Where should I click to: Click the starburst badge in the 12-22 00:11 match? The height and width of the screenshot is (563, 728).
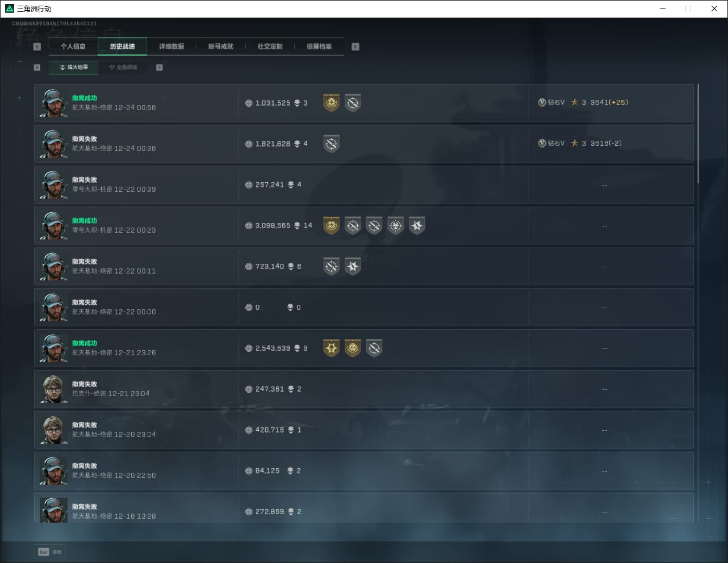pos(353,266)
